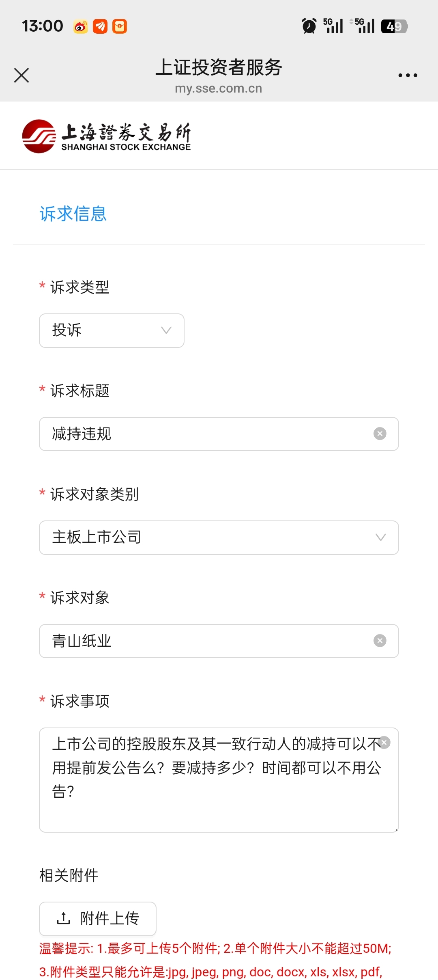Open the 诉求类型 dropdown showing 投诉
Viewport: 438px width, 980px height.
(x=112, y=330)
